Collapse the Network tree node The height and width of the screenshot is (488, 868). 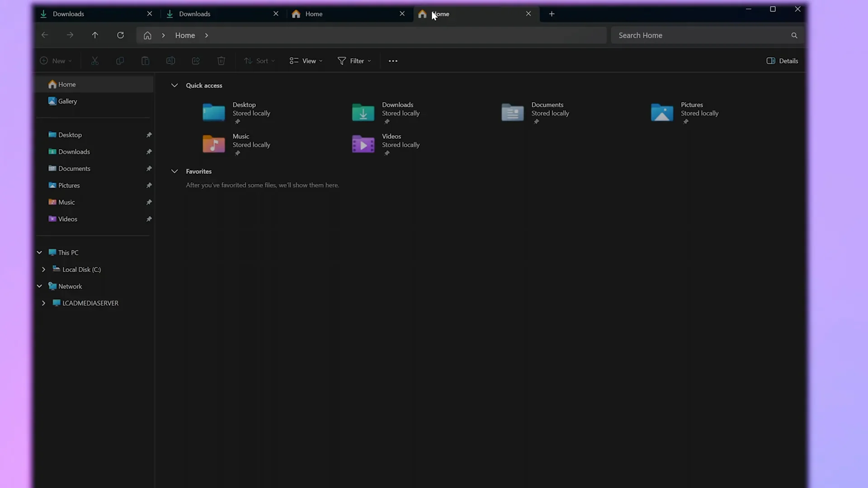(39, 286)
